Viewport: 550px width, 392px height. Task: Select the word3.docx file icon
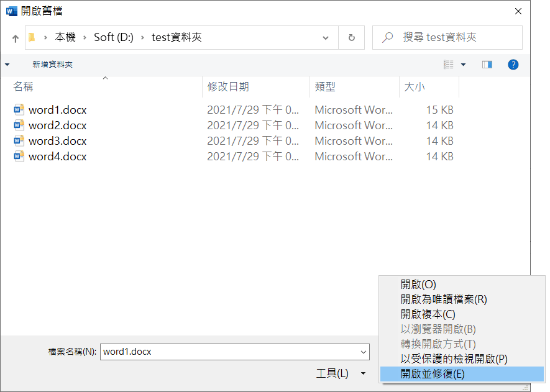point(19,140)
